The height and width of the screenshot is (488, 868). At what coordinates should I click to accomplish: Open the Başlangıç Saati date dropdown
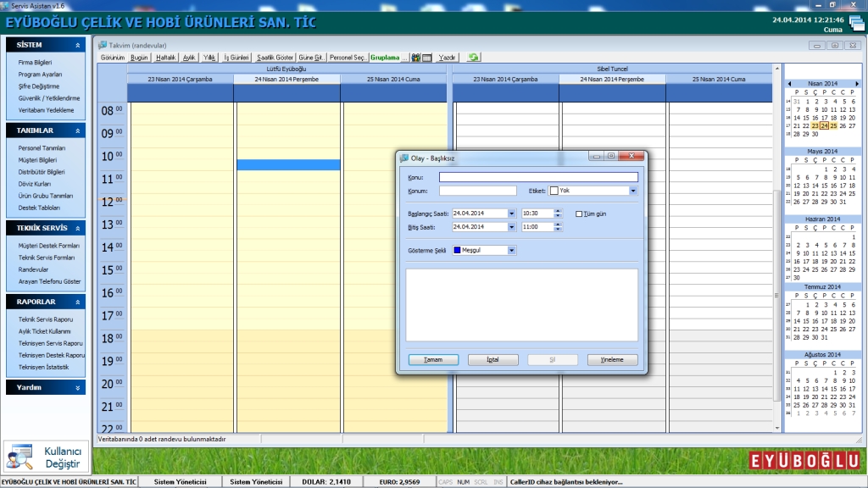coord(511,213)
